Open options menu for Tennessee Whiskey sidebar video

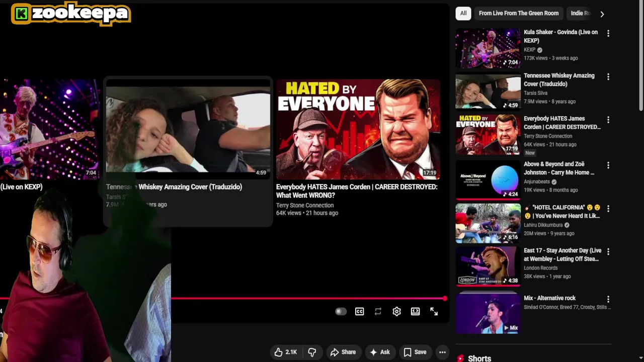coord(608,77)
